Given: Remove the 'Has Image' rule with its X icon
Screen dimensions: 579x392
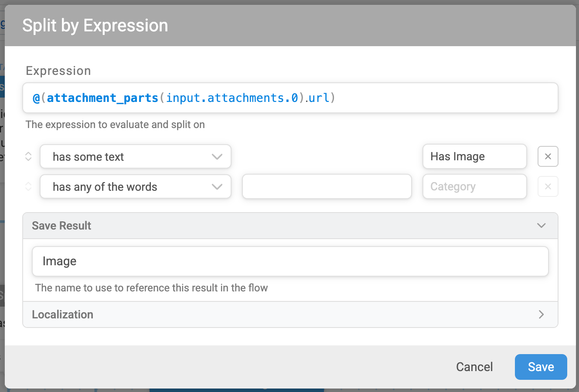Looking at the screenshot, I should [x=548, y=156].
